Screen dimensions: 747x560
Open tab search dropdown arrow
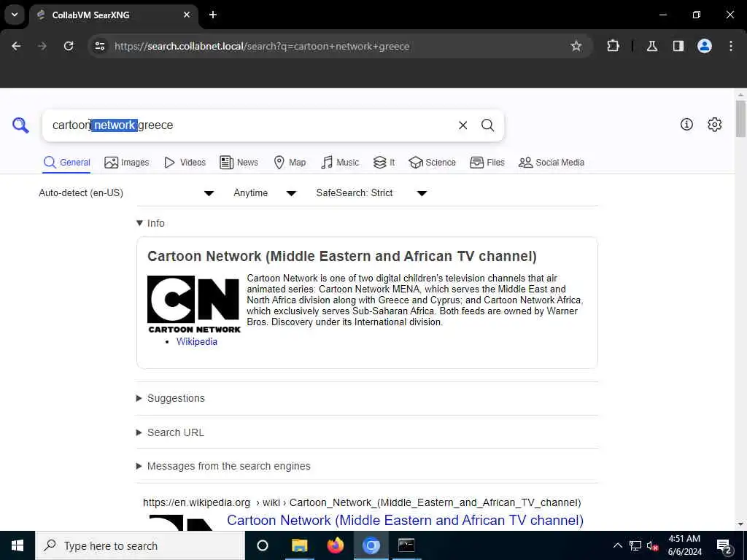[15, 15]
